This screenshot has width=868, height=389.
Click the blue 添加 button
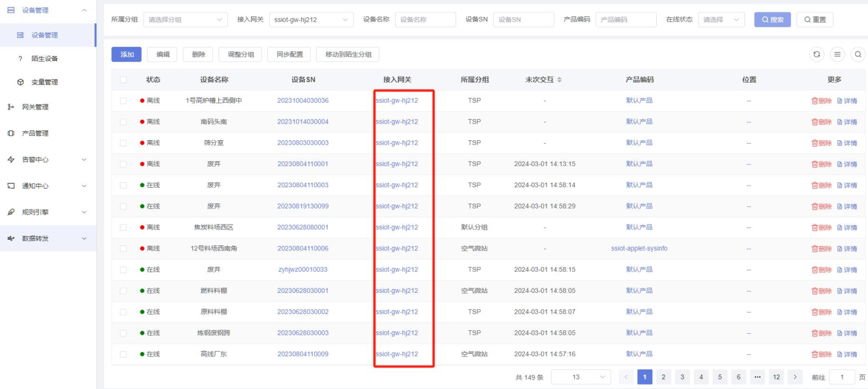point(127,54)
